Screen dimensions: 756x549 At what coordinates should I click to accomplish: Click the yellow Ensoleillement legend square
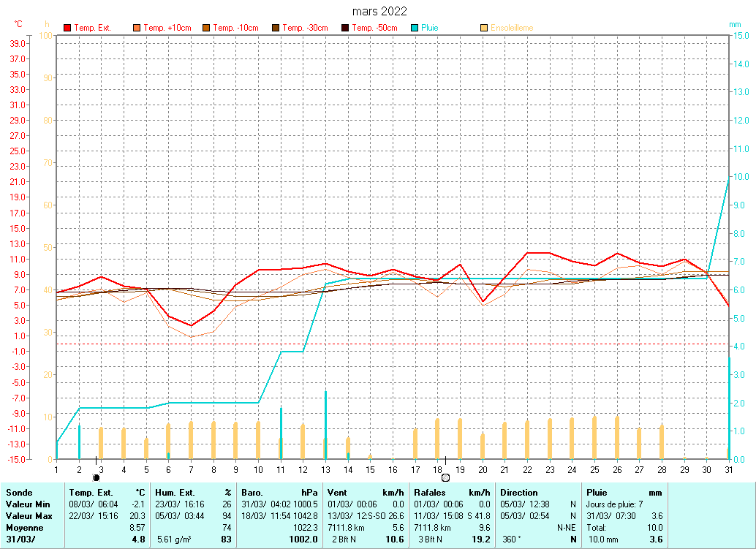coord(484,28)
